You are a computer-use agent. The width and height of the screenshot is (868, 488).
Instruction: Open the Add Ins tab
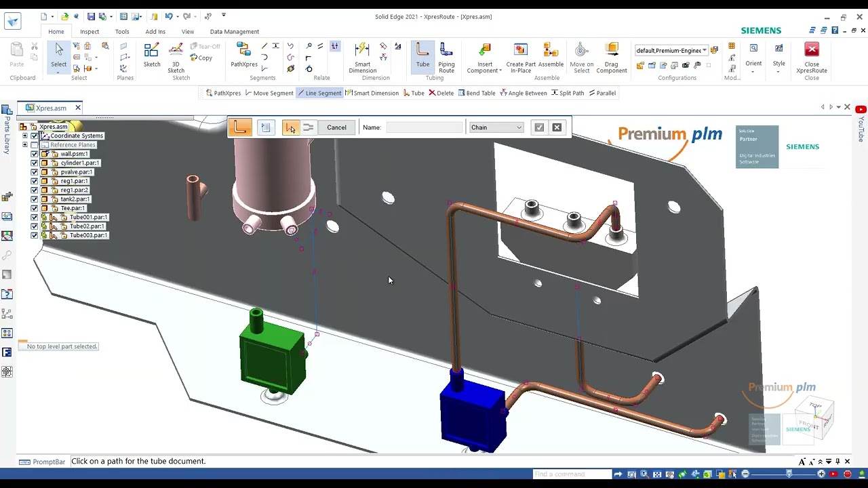tap(155, 31)
